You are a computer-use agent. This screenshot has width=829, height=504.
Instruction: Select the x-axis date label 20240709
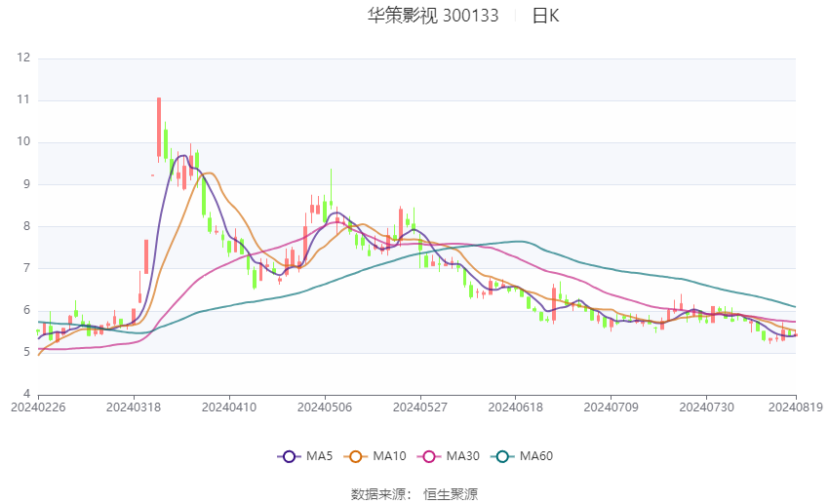point(612,407)
